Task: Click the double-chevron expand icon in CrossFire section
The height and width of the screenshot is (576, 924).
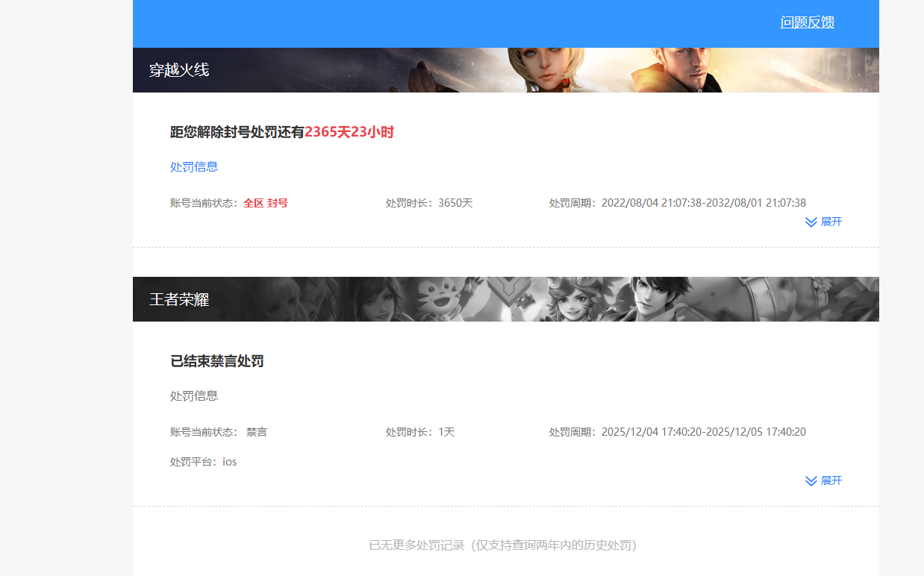Action: coord(811,222)
